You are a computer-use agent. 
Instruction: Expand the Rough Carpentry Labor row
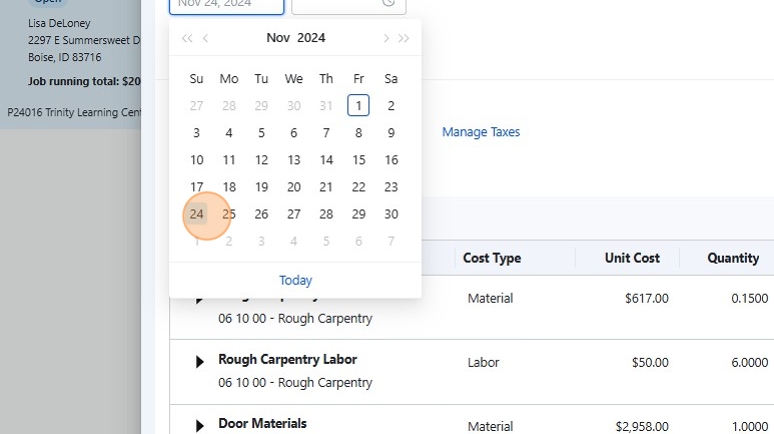(199, 362)
